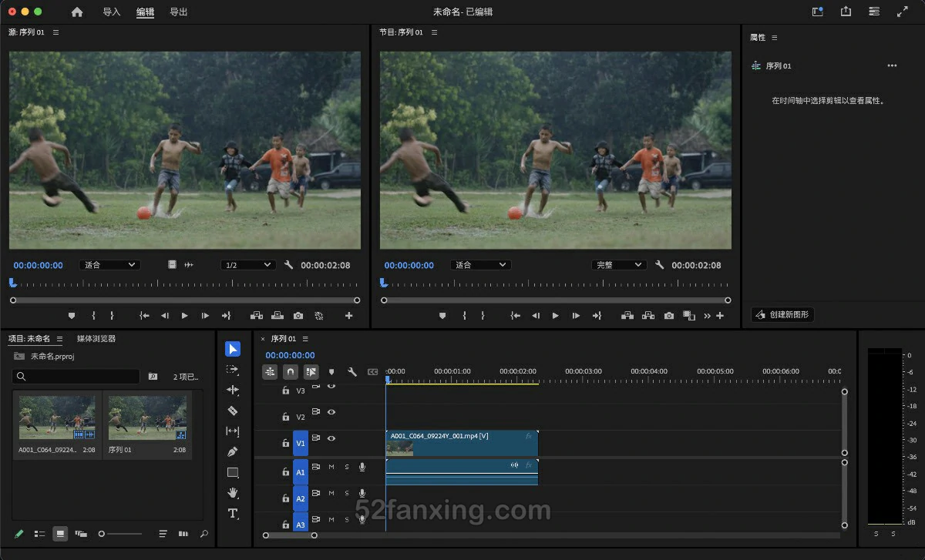Image resolution: width=925 pixels, height=560 pixels.
Task: Toggle lock on track V1
Action: (x=286, y=443)
